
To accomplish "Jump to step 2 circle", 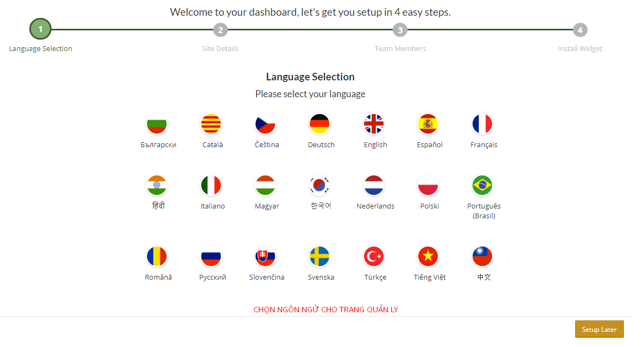I will coord(220,30).
